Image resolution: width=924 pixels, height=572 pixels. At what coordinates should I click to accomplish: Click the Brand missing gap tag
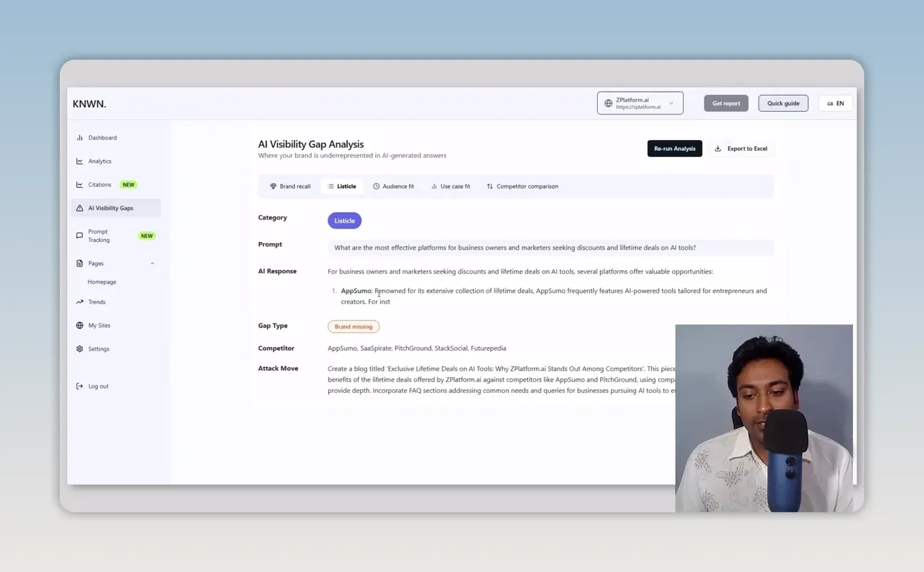point(353,327)
